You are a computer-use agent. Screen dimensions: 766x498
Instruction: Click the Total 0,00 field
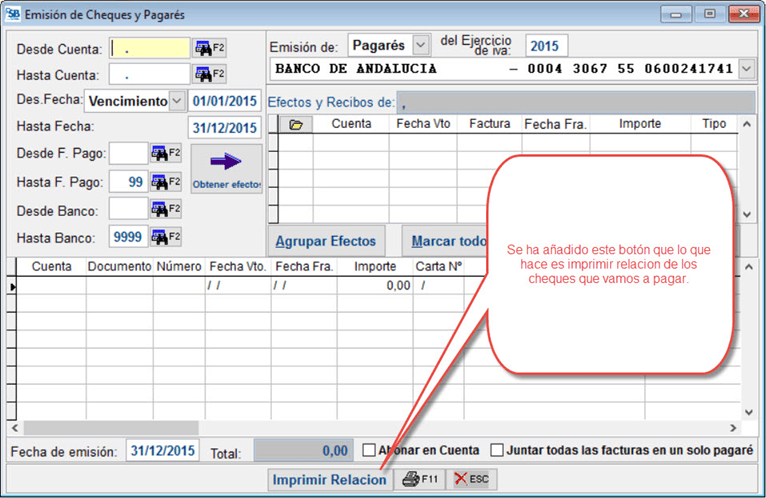click(x=303, y=450)
